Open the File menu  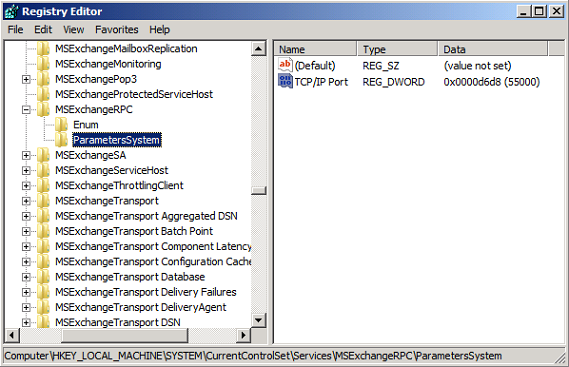[15, 29]
